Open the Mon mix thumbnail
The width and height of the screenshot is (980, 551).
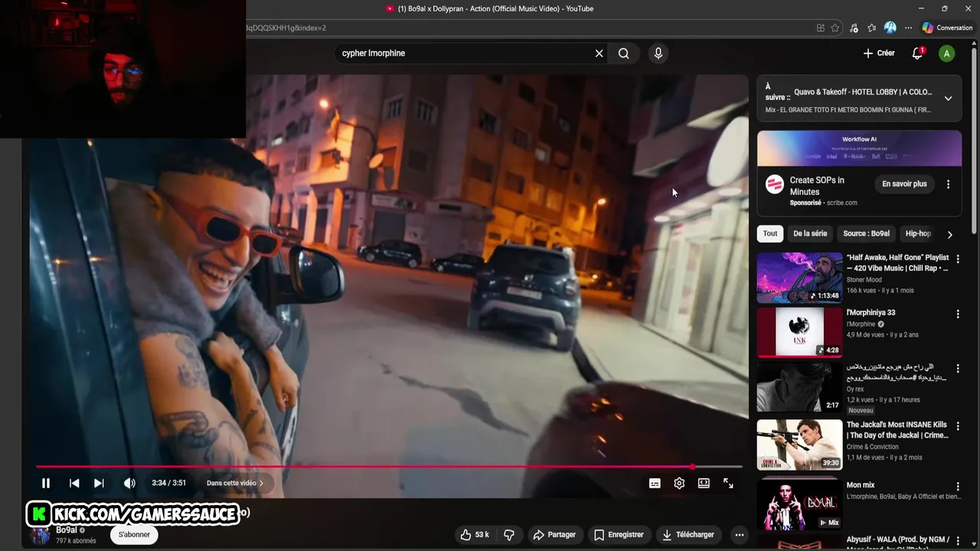pos(799,504)
